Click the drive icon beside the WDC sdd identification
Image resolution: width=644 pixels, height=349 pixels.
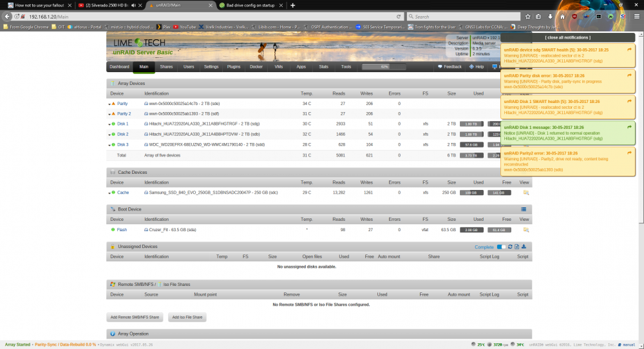click(x=146, y=144)
